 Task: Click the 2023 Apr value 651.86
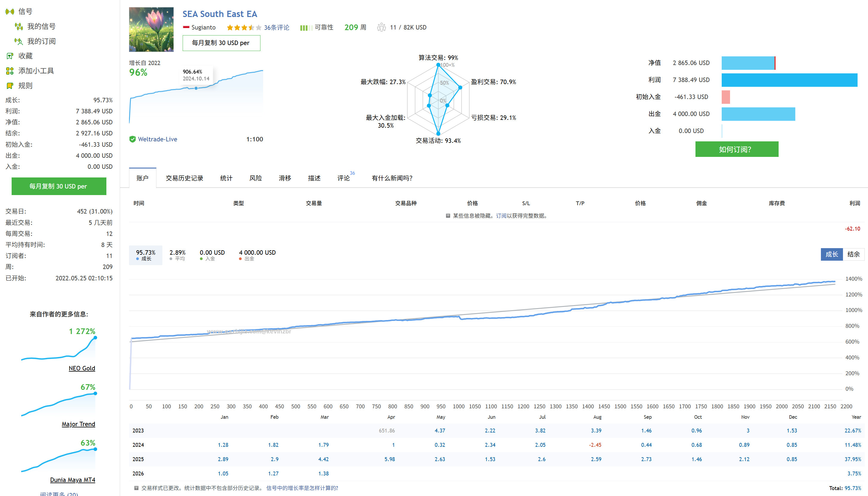tap(387, 431)
